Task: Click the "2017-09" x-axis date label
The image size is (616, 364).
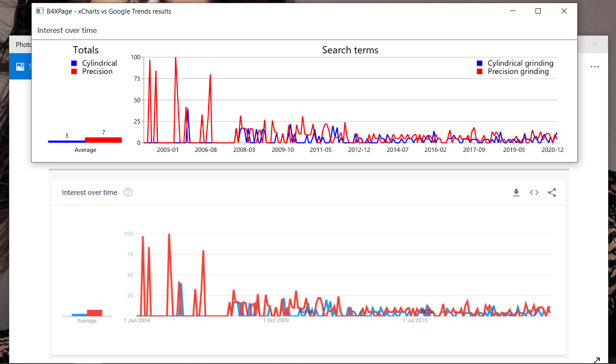Action: click(474, 150)
